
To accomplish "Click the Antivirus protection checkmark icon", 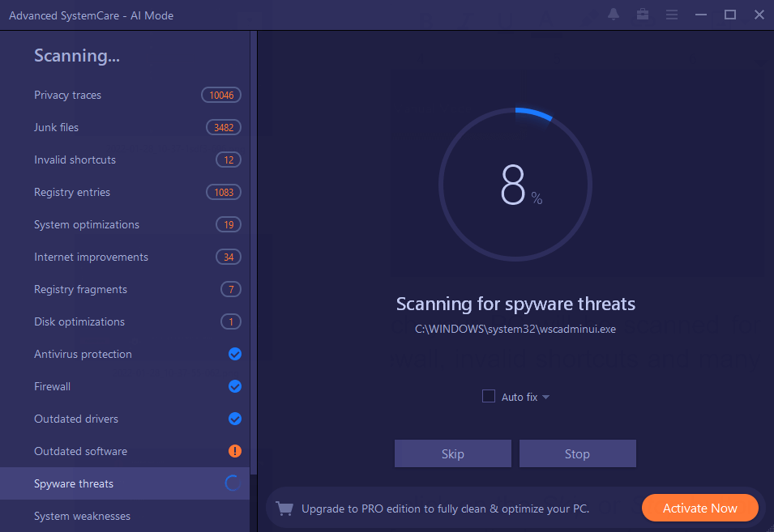I will click(x=235, y=354).
